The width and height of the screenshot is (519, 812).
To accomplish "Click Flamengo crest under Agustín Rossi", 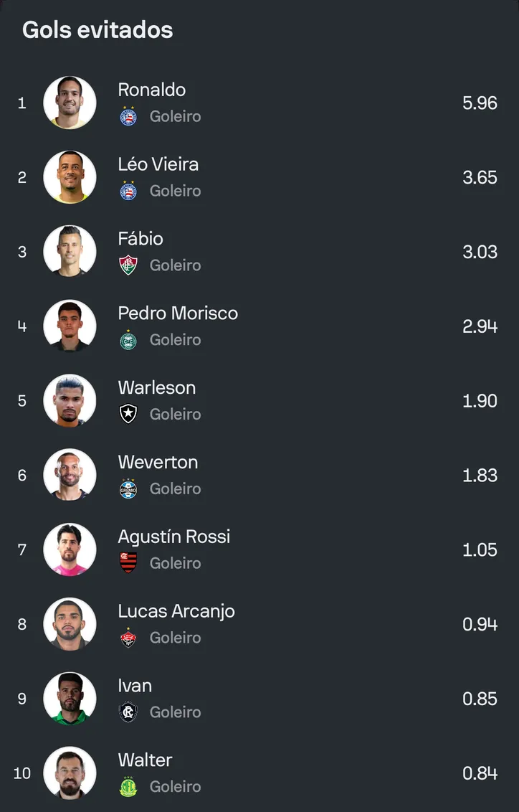I will (128, 563).
